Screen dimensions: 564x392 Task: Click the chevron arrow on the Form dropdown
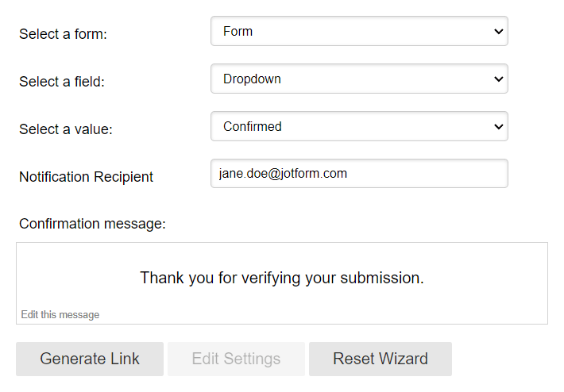(x=498, y=32)
